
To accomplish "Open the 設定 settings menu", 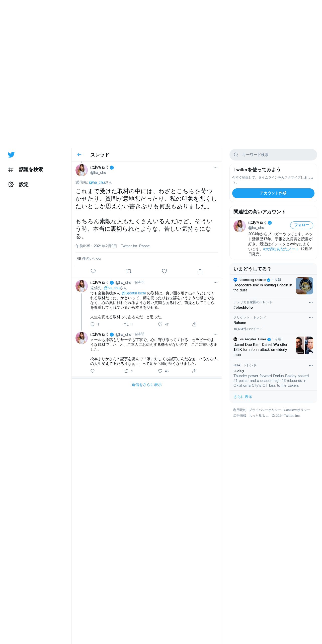I will 18,184.
